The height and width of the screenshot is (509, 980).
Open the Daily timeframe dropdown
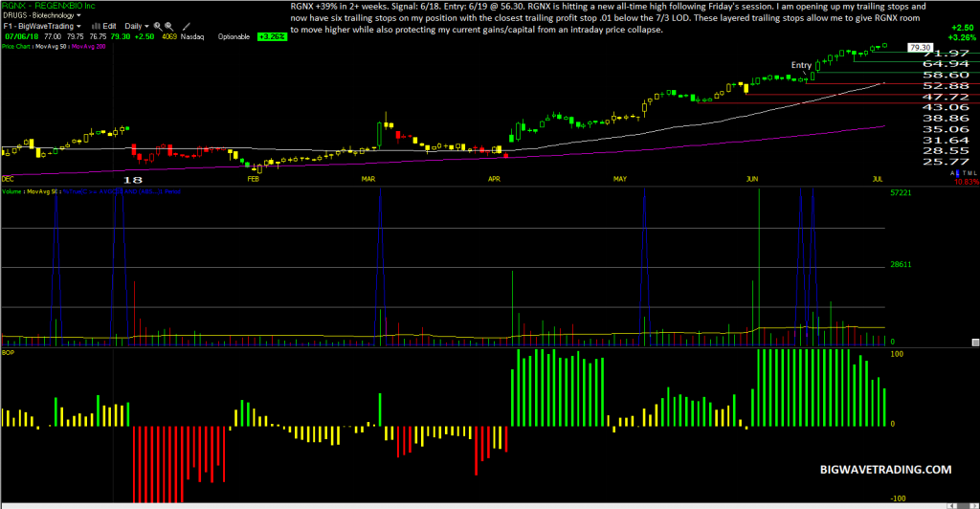point(137,26)
